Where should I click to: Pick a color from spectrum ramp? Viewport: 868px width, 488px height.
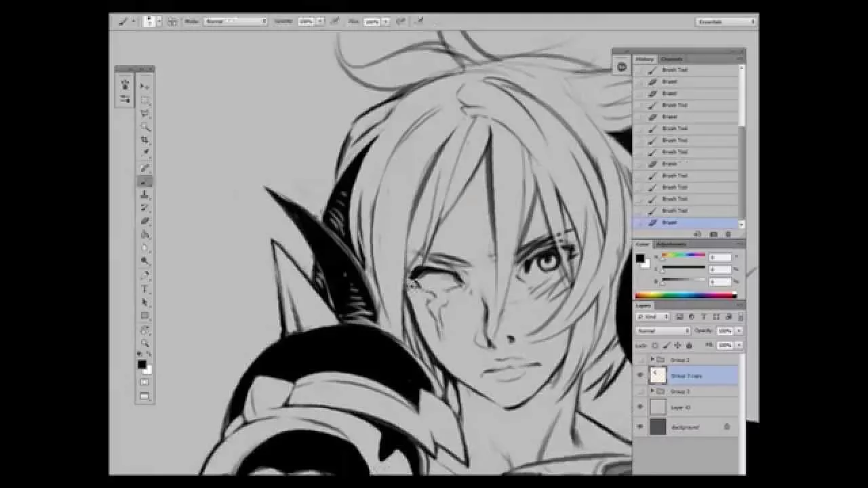(685, 295)
